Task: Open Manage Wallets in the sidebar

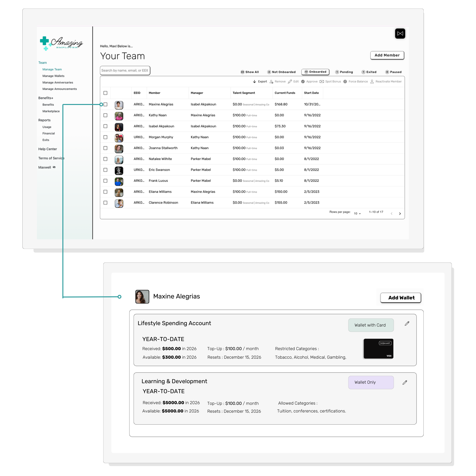Action: 53,76
